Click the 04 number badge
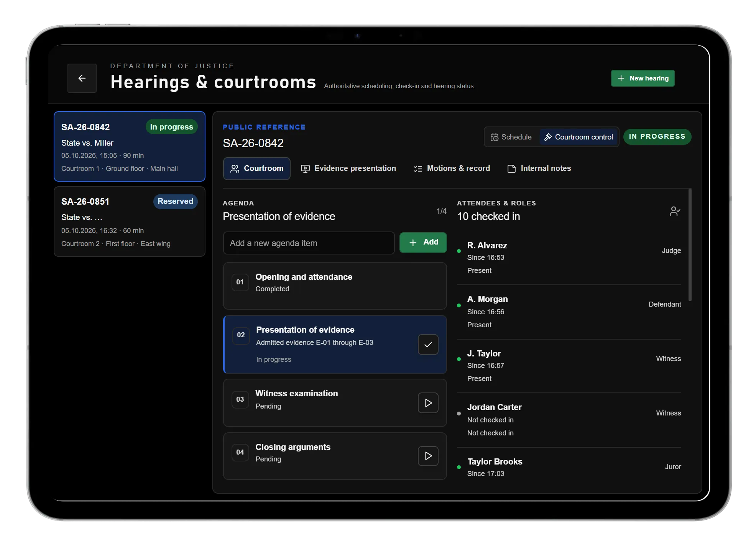Screen dimensions: 756x545 pyautogui.click(x=240, y=452)
